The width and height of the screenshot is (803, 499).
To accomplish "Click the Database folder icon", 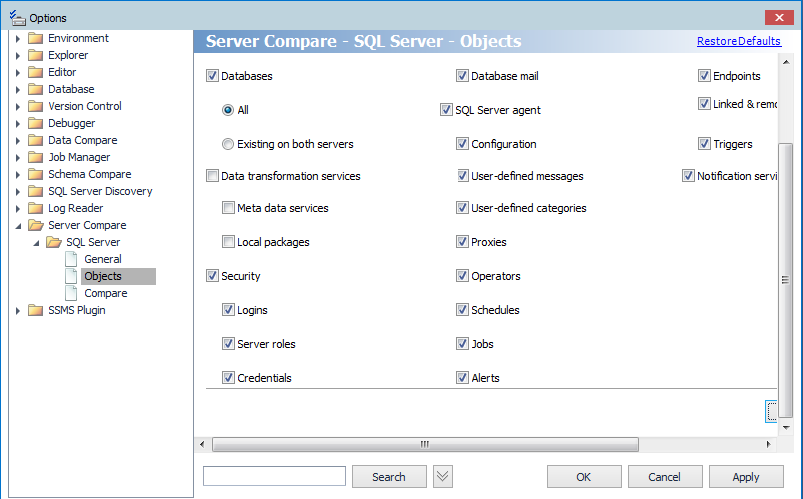I will (35, 89).
